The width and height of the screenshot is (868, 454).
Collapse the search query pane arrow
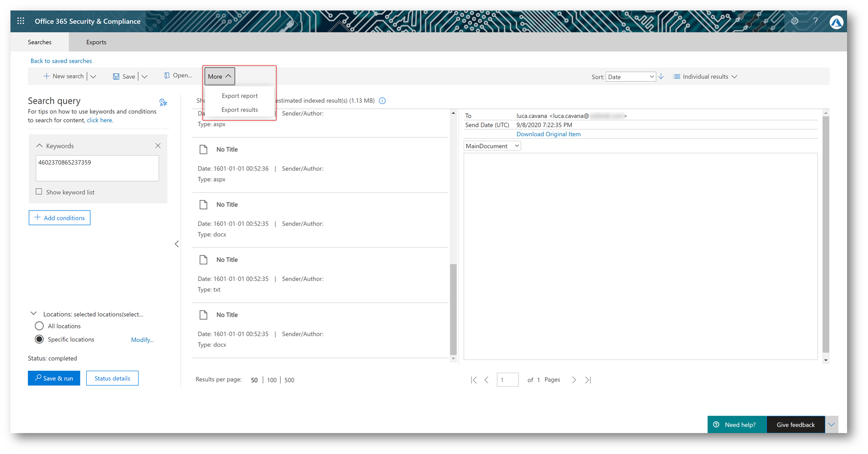tap(177, 244)
